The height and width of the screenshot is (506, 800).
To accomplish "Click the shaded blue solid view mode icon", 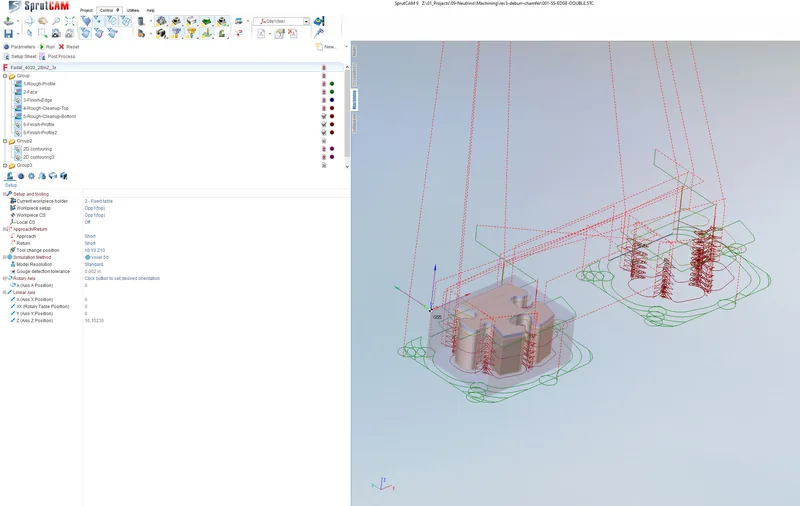I will click(86, 21).
